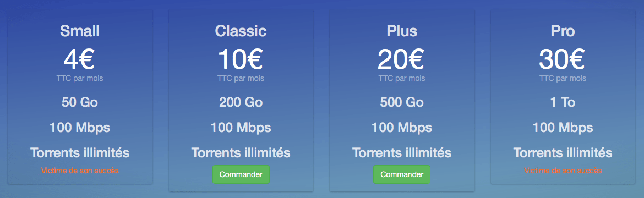Click Torrents illimités in Classic card
Image resolution: width=644 pixels, height=198 pixels.
pos(241,153)
